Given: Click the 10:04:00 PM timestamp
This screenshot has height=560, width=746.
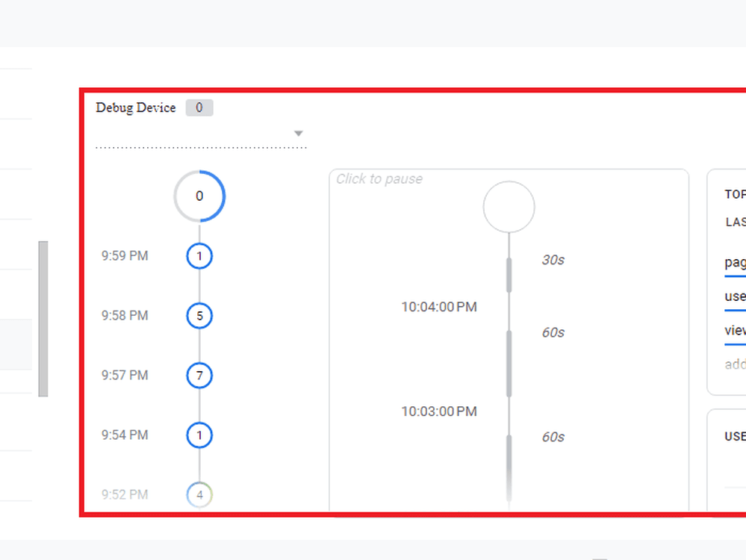Looking at the screenshot, I should coord(439,307).
